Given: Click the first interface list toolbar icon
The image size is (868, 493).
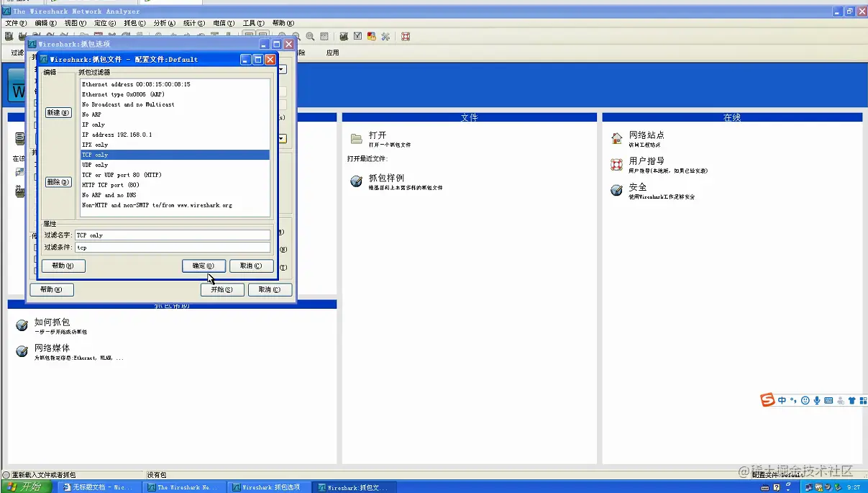Looking at the screenshot, I should [x=9, y=36].
